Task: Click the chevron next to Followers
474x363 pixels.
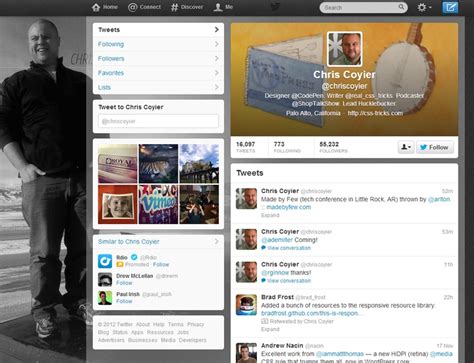Action: click(217, 58)
